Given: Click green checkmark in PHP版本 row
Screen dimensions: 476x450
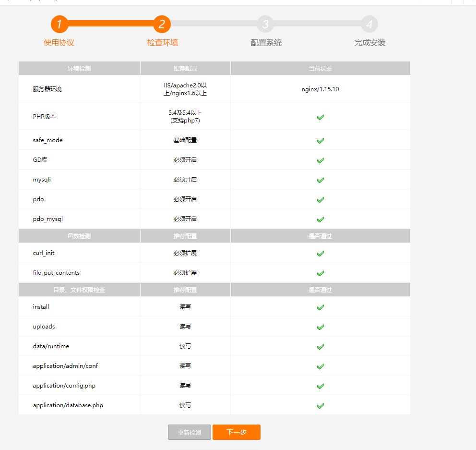Looking at the screenshot, I should tap(320, 117).
